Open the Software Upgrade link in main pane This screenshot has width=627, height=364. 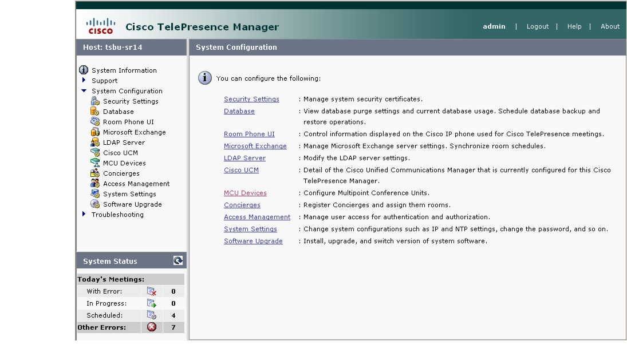253,241
